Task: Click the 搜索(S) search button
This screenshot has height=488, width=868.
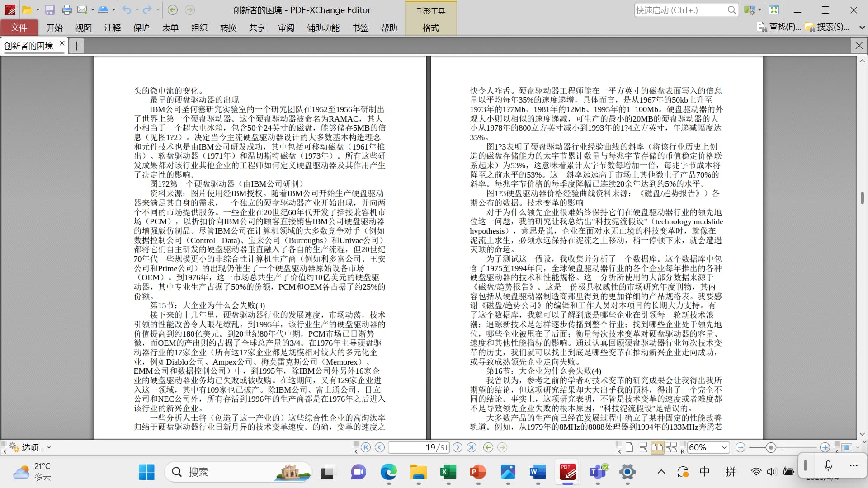Action: tap(827, 27)
